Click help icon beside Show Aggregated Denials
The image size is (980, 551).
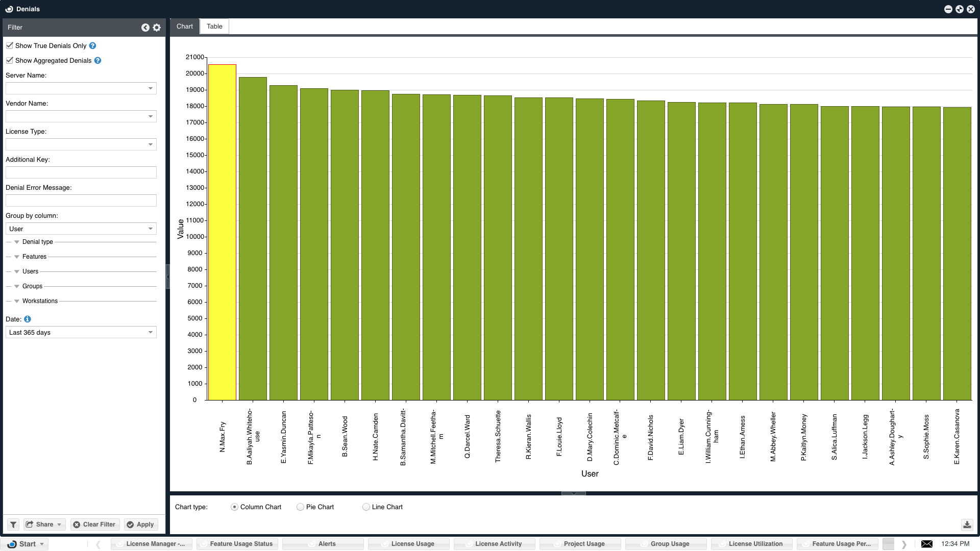97,60
